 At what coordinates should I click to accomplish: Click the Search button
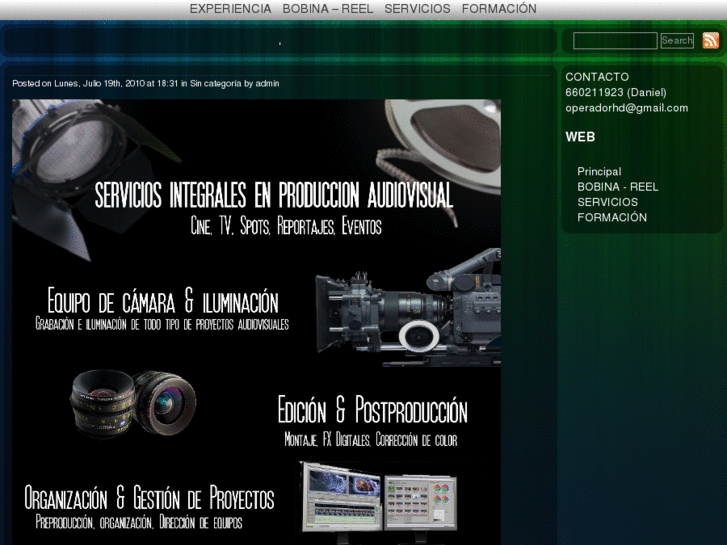click(677, 41)
